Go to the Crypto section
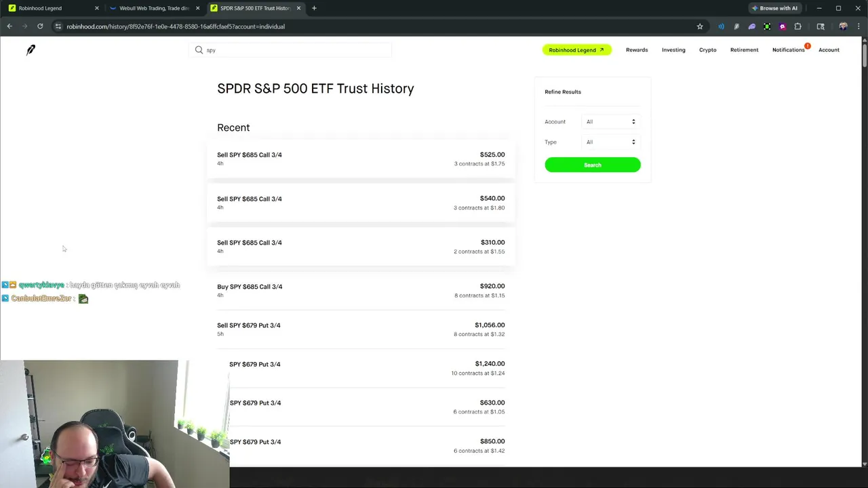 coord(707,49)
